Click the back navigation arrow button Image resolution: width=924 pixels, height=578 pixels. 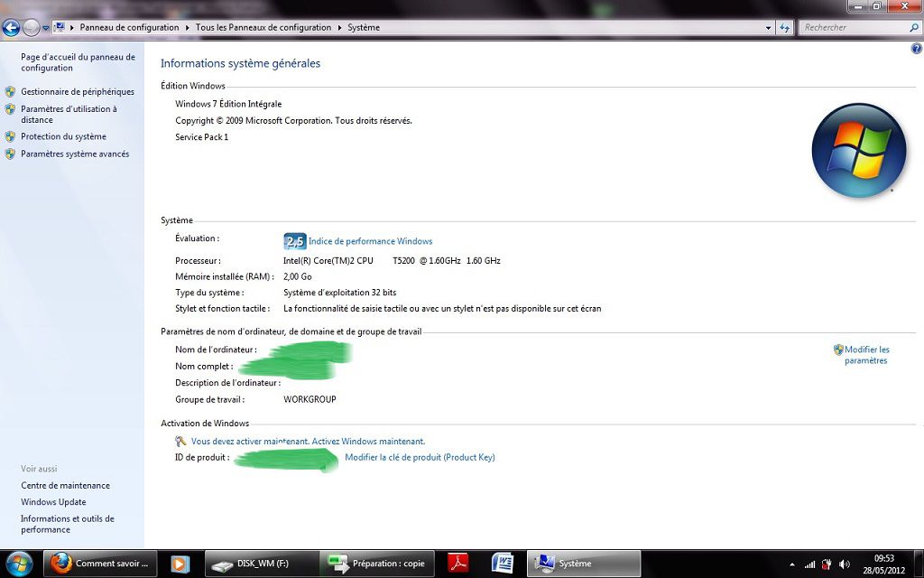(x=12, y=28)
